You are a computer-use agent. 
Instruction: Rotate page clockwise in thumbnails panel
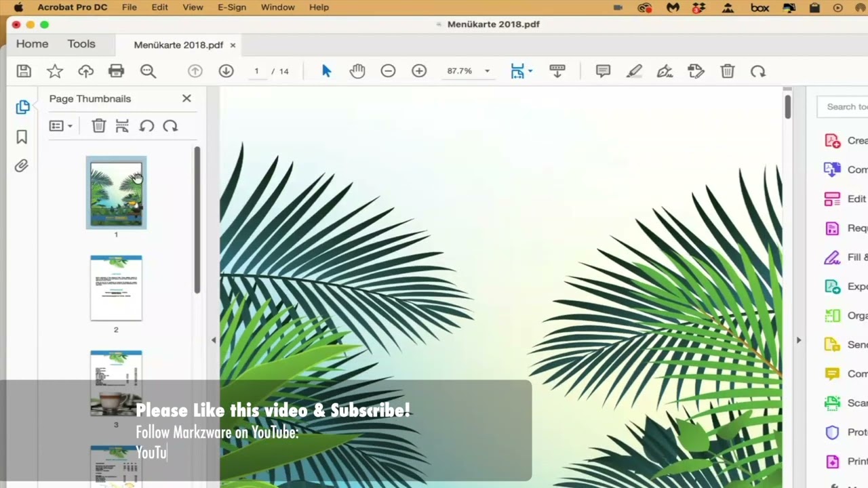coord(170,126)
